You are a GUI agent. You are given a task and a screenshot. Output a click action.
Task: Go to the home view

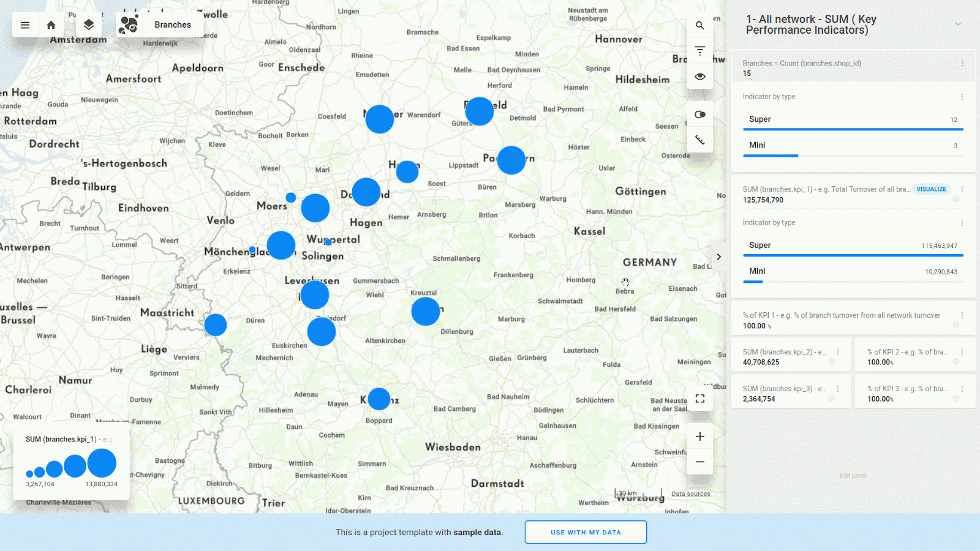[x=51, y=25]
